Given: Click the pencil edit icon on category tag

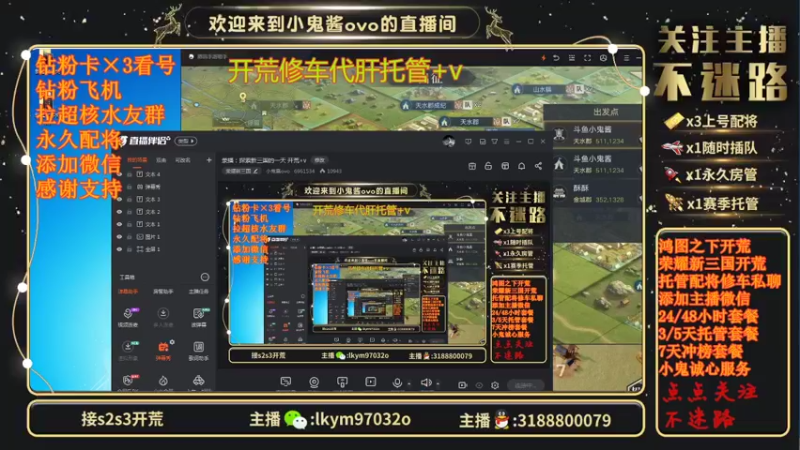Looking at the screenshot, I should tap(256, 171).
